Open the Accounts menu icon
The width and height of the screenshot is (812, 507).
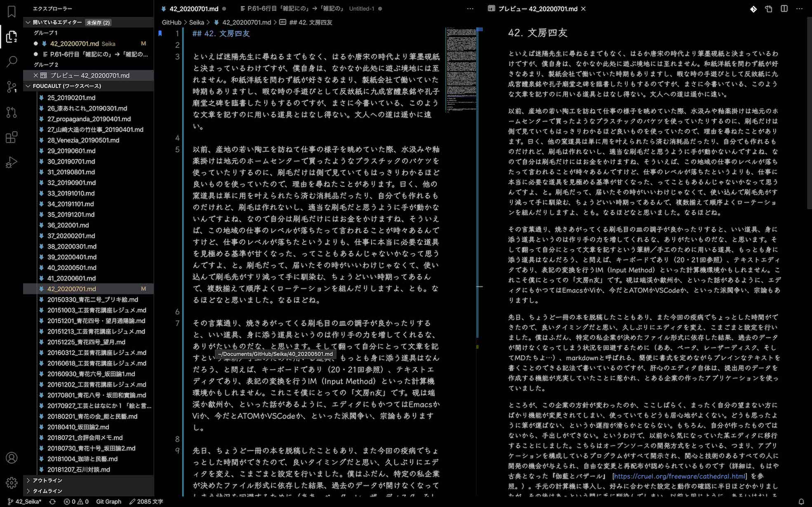(12, 458)
